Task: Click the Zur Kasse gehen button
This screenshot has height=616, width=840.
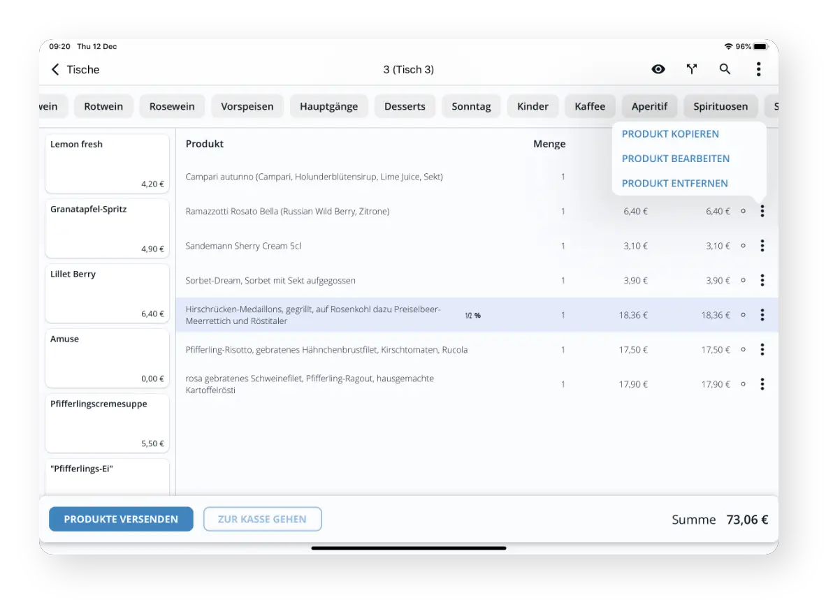Action: pyautogui.click(x=262, y=519)
